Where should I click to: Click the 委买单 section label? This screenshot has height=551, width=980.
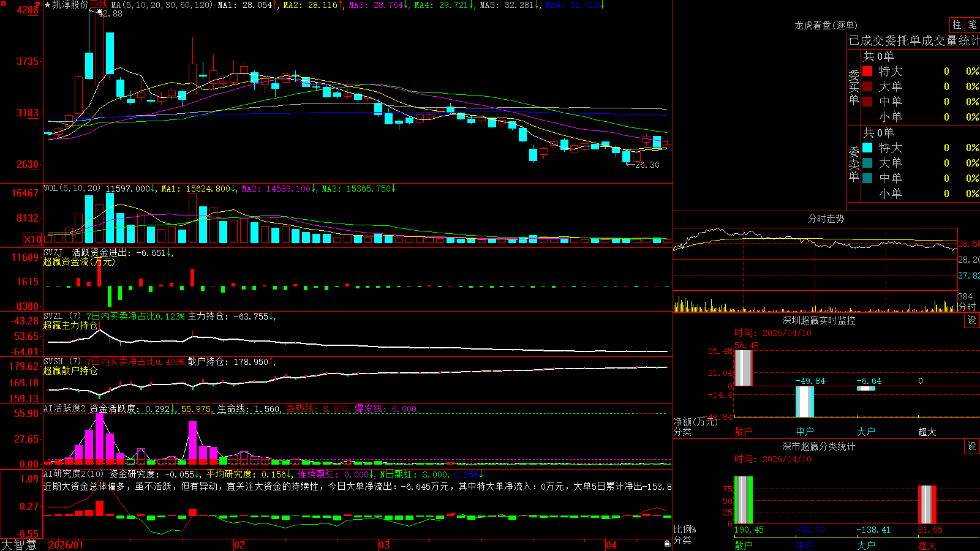[854, 88]
